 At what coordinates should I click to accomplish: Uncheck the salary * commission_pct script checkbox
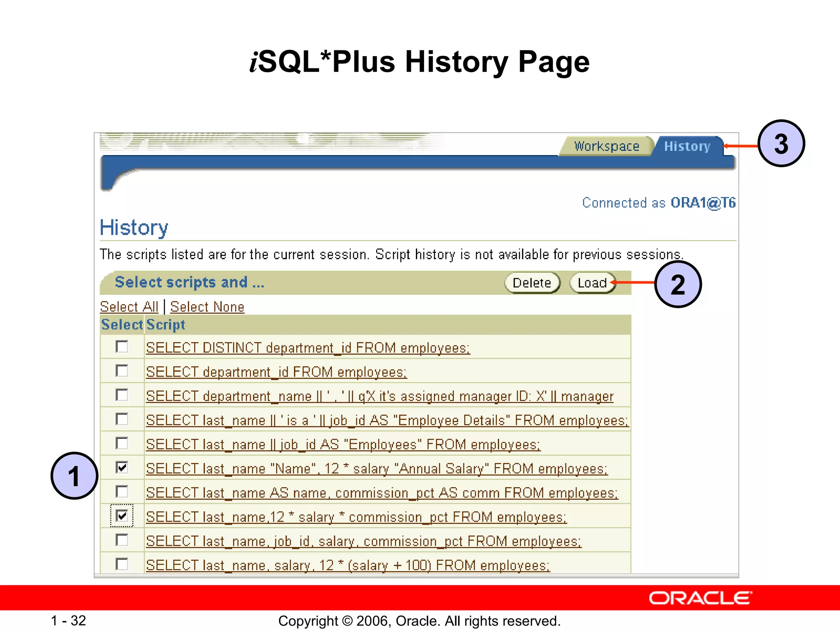(x=122, y=516)
